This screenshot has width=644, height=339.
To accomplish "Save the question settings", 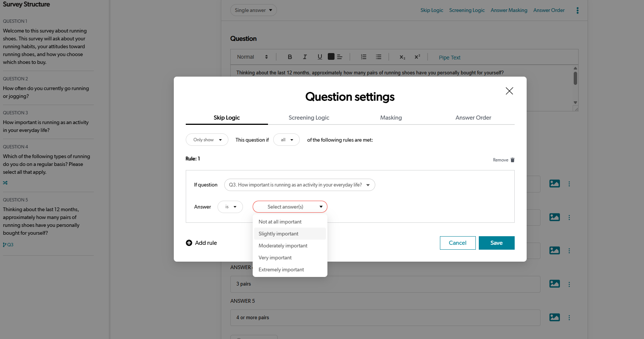I will coord(496,243).
